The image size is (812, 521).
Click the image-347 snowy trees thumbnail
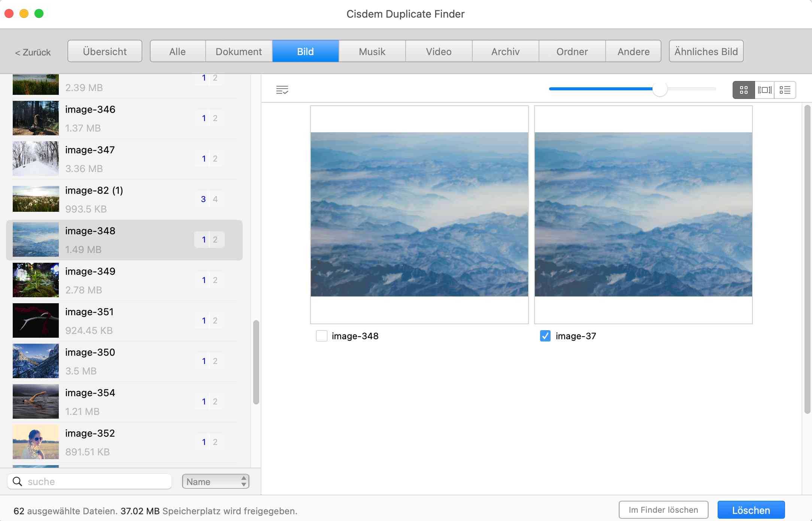(36, 159)
